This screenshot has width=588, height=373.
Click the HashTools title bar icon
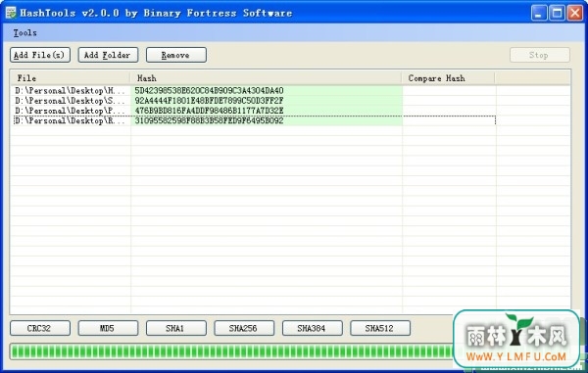[11, 13]
